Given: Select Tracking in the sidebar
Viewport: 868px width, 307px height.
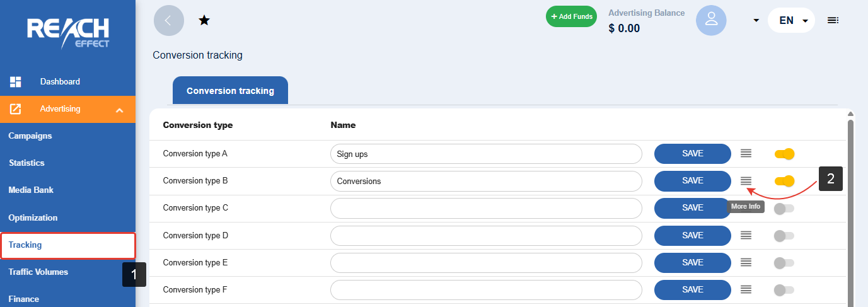Looking at the screenshot, I should click(68, 245).
